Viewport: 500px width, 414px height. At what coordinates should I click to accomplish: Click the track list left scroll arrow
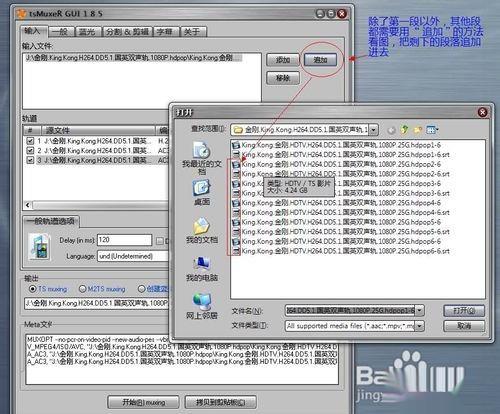28,205
